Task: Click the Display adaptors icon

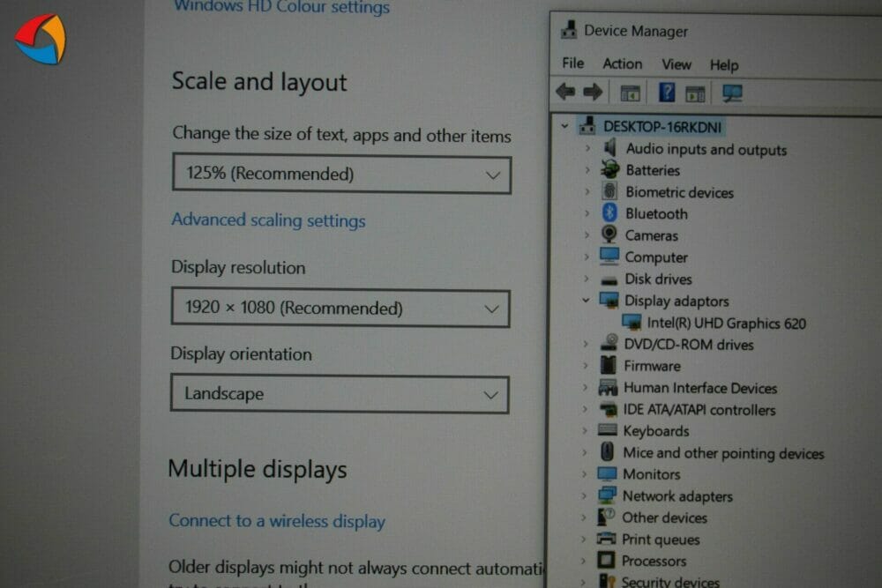Action: point(609,301)
